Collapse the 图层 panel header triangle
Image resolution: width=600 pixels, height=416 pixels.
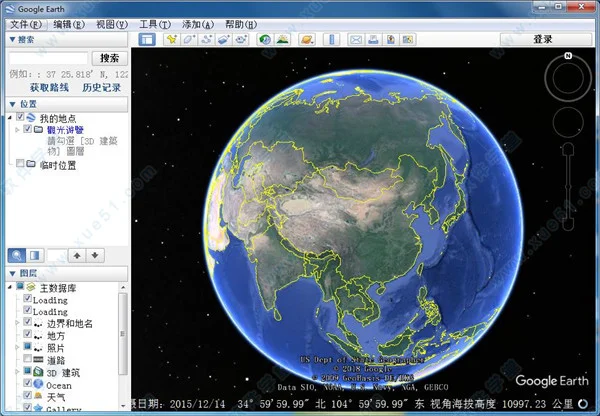coord(12,273)
